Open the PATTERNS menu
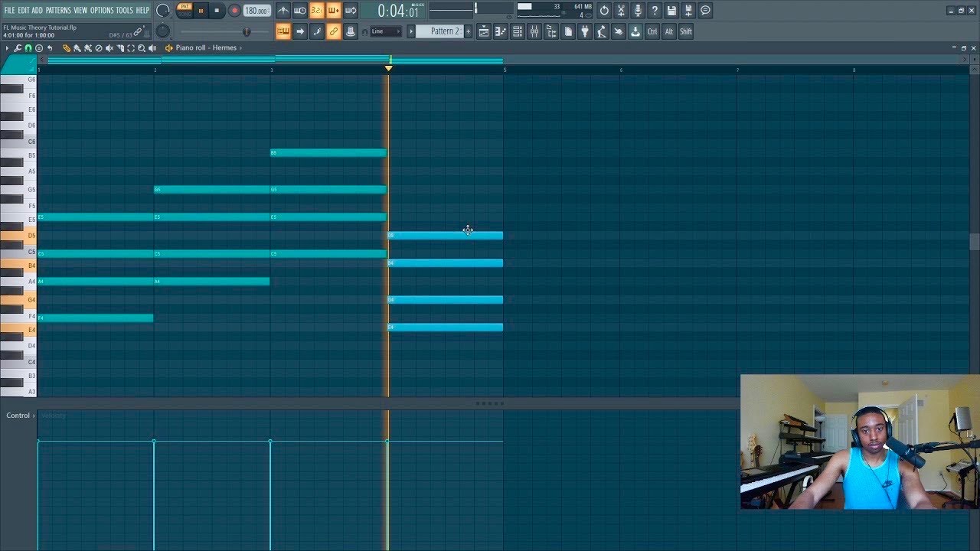Viewport: 980px width, 551px height. (x=58, y=10)
